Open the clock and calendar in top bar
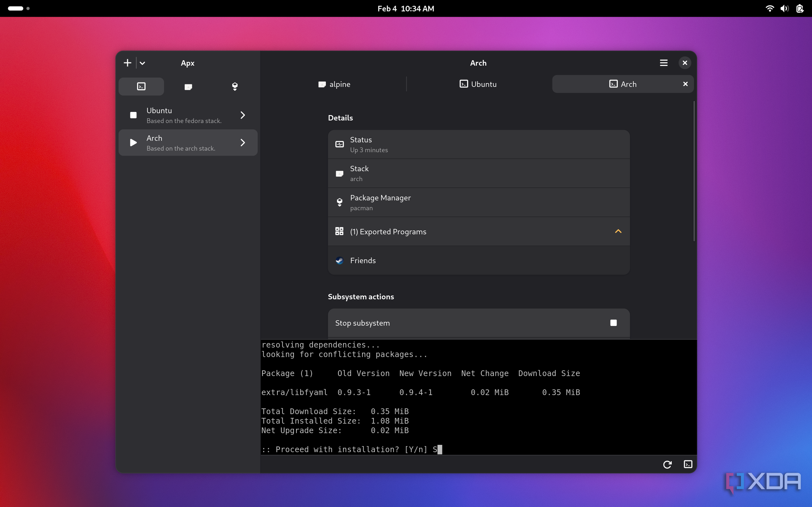Image resolution: width=812 pixels, height=507 pixels. tap(406, 8)
